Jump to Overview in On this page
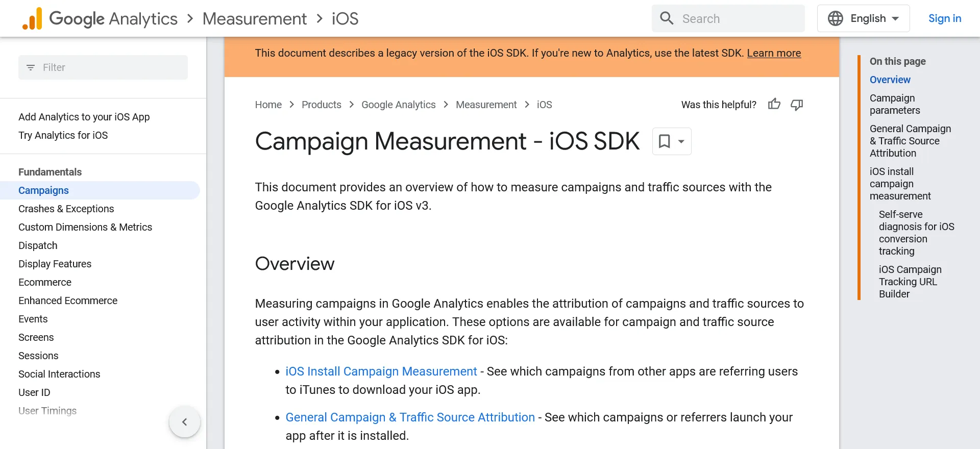Image resolution: width=980 pixels, height=449 pixels. (890, 80)
